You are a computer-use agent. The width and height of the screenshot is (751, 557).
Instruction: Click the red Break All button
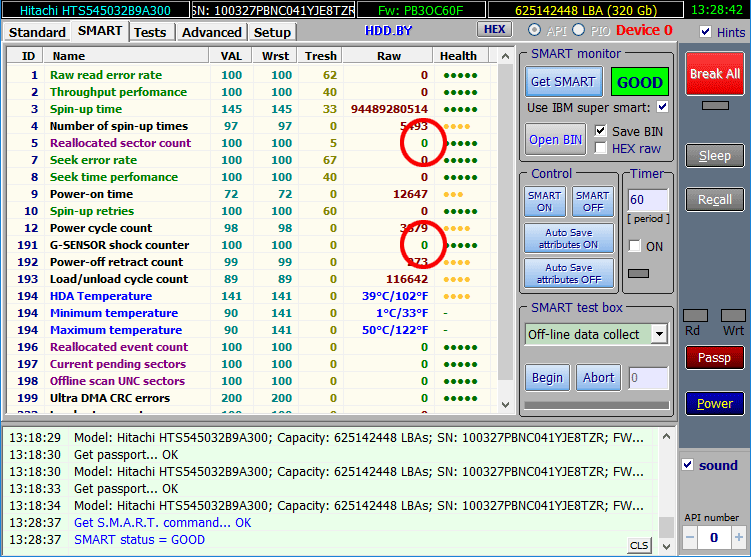coord(715,74)
